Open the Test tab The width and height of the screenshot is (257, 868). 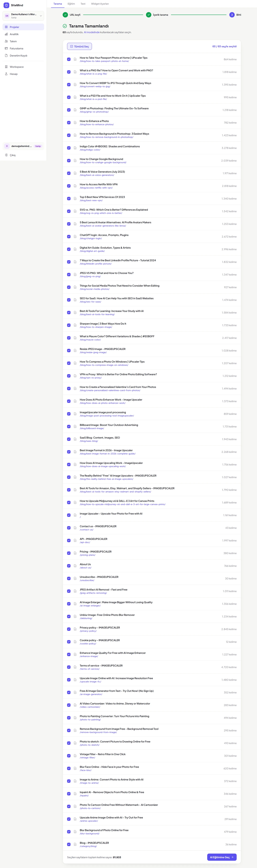pos(83,4)
